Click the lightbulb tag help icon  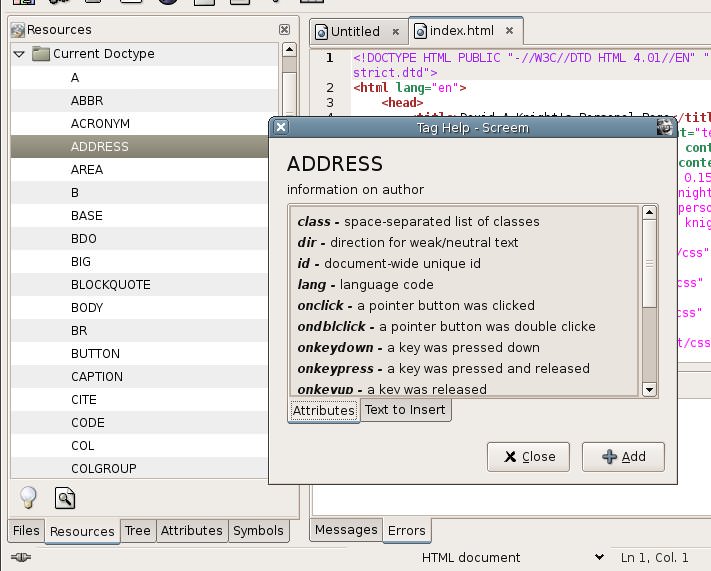(x=28, y=498)
